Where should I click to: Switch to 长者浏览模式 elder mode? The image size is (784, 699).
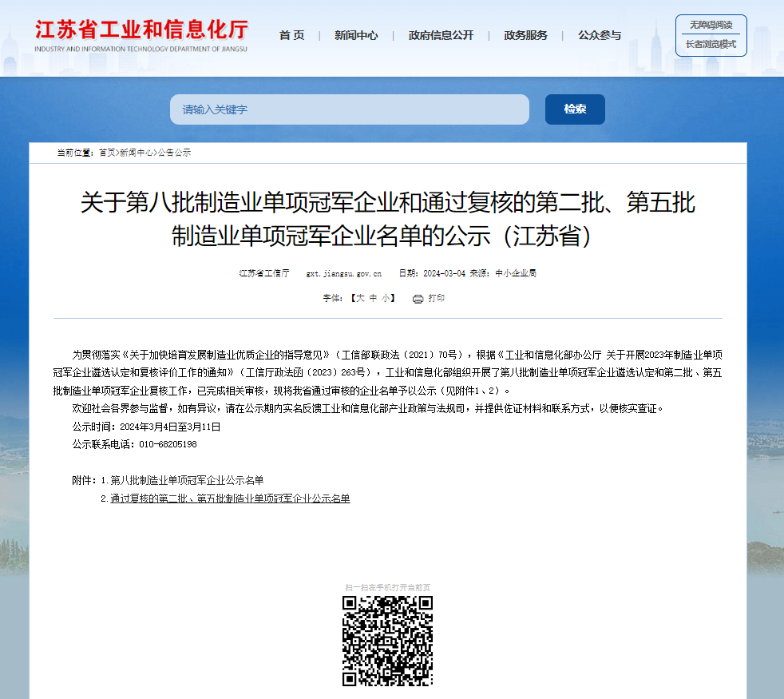711,45
